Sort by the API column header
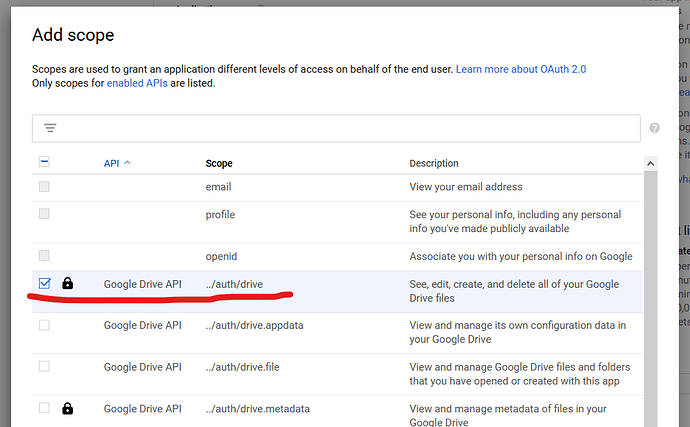The height and width of the screenshot is (427, 690). [x=111, y=163]
